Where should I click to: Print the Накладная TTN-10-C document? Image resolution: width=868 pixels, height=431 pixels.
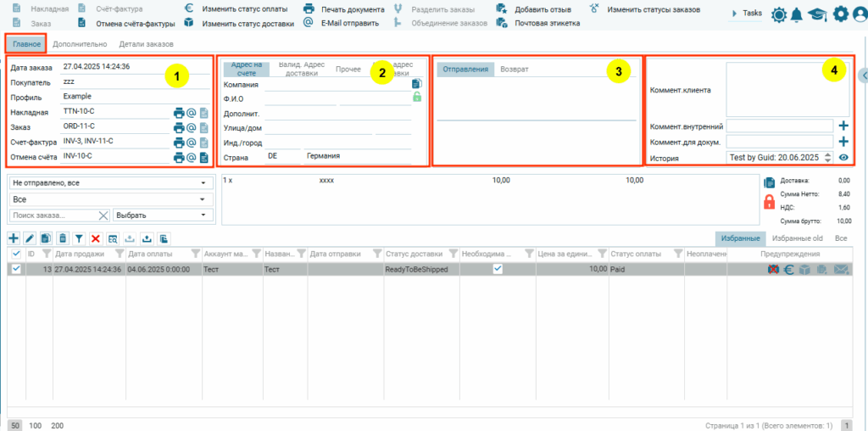coord(179,112)
